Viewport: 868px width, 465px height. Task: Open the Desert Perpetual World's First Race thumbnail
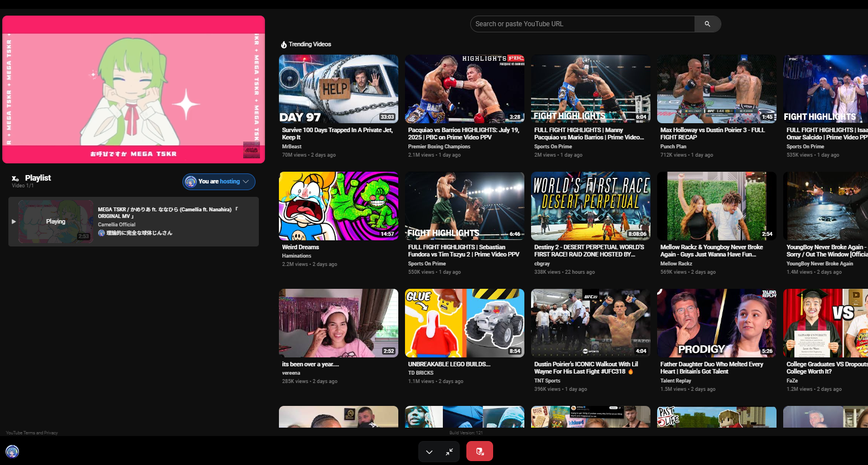pyautogui.click(x=591, y=206)
